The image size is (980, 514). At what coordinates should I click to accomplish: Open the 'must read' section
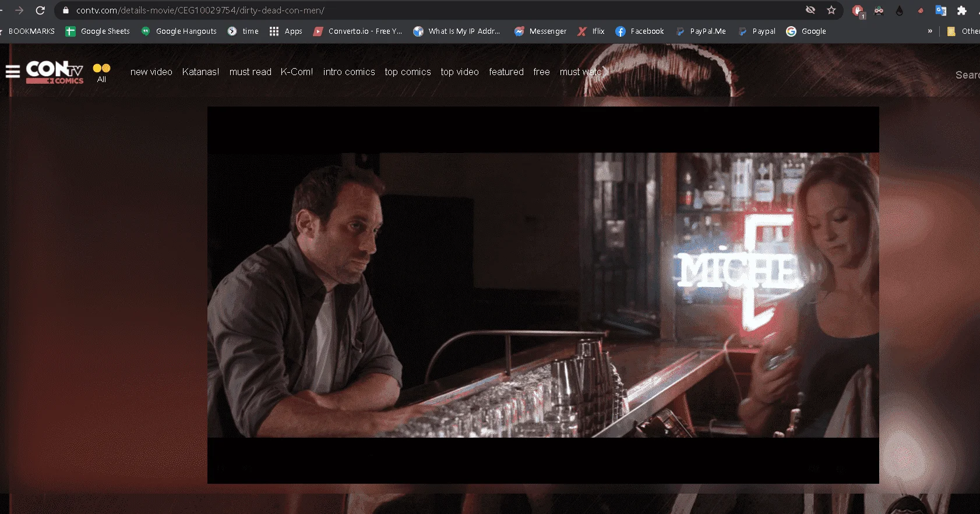click(251, 72)
